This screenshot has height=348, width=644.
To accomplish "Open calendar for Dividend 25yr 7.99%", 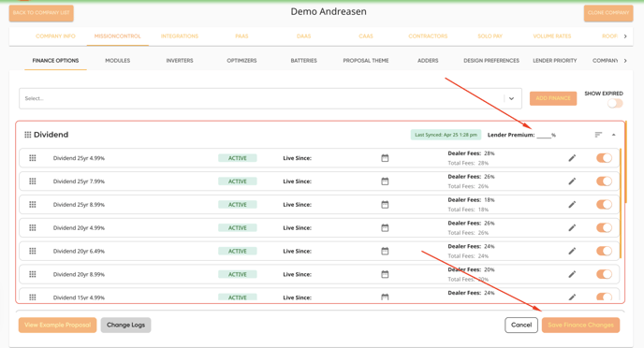I will click(385, 181).
